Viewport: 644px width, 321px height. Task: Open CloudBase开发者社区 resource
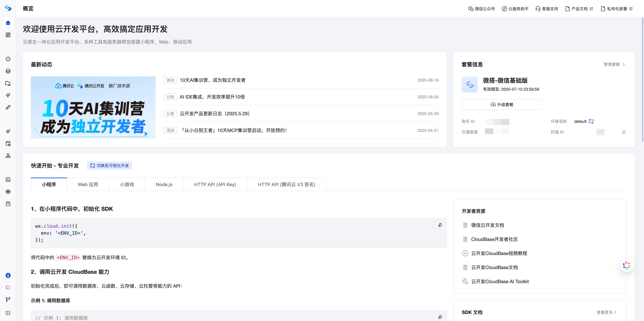[x=494, y=239]
